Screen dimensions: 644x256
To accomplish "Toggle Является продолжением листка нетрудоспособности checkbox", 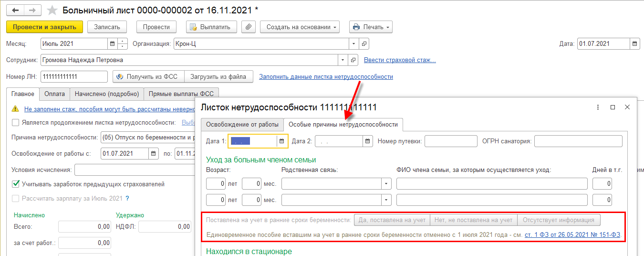I will (16, 123).
